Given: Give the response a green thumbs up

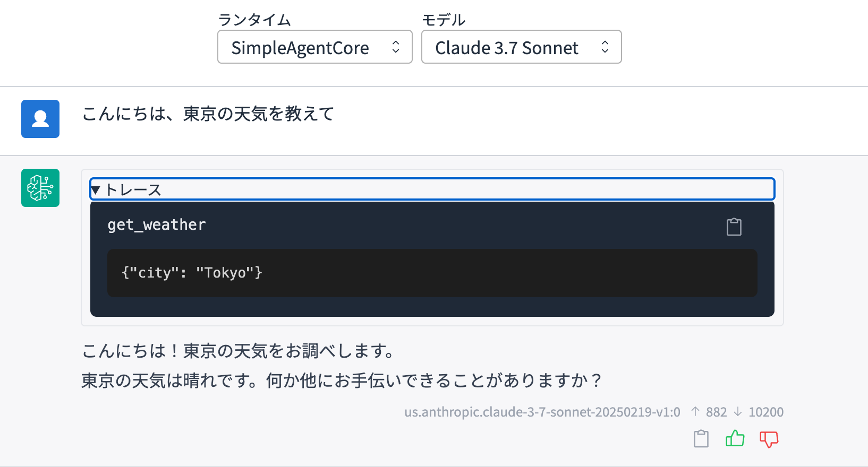Looking at the screenshot, I should [735, 438].
